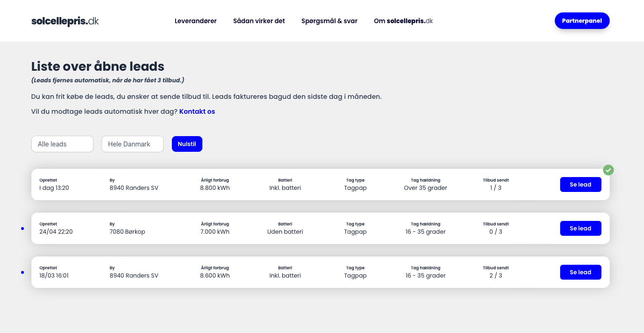Click the 8.800 kWh consumption value
644x333 pixels.
pos(215,188)
